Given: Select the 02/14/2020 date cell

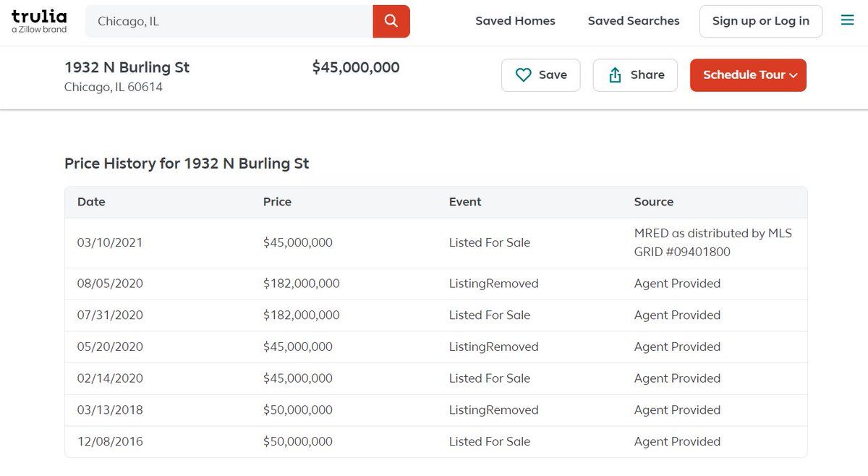Looking at the screenshot, I should 110,378.
